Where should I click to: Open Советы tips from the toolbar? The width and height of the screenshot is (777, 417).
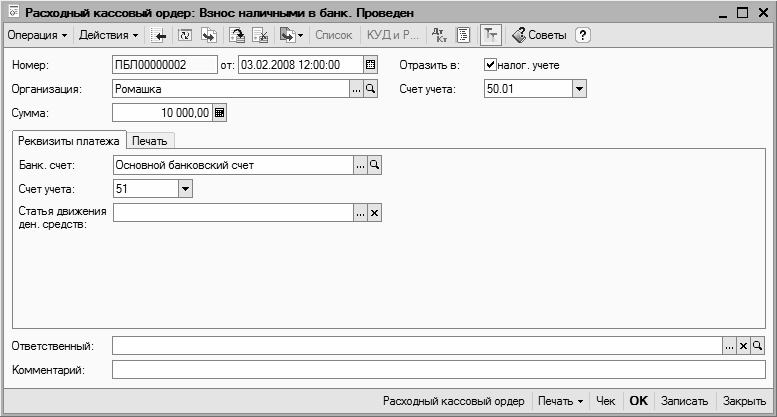point(539,35)
